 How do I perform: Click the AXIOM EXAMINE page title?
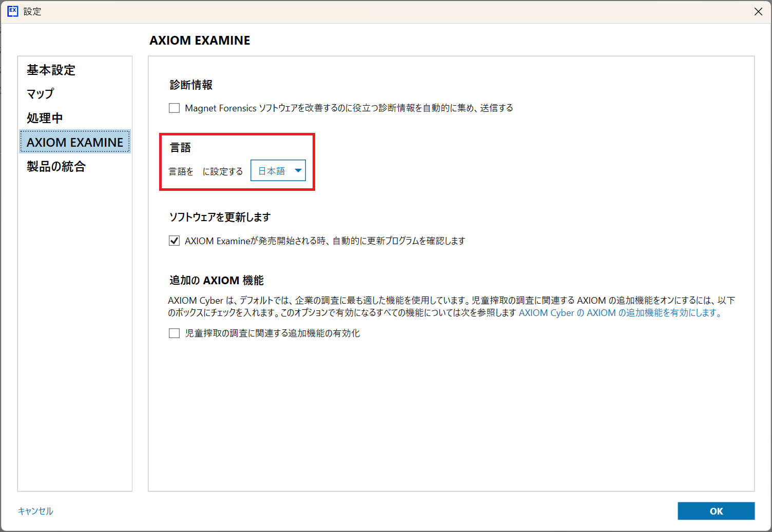pyautogui.click(x=200, y=41)
